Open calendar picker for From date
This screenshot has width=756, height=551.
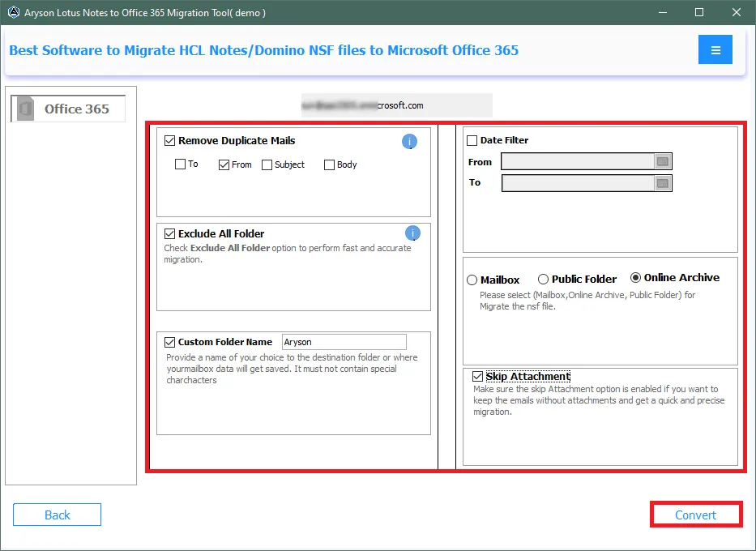[x=663, y=161]
